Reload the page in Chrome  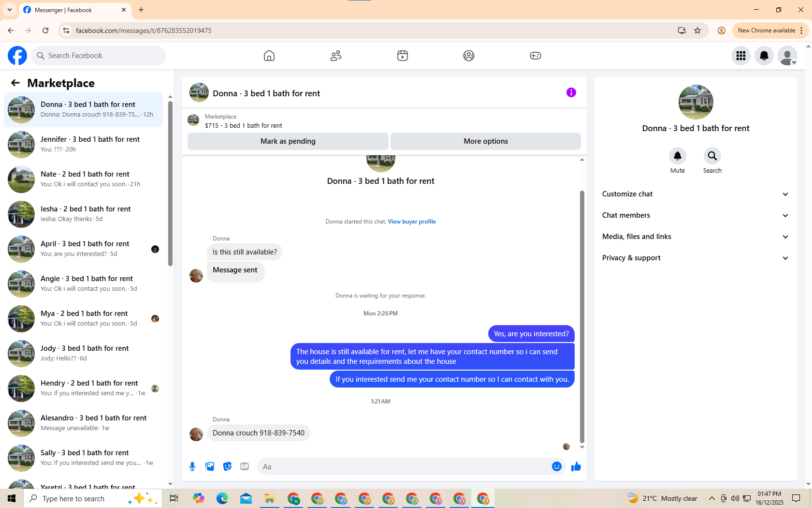click(45, 30)
